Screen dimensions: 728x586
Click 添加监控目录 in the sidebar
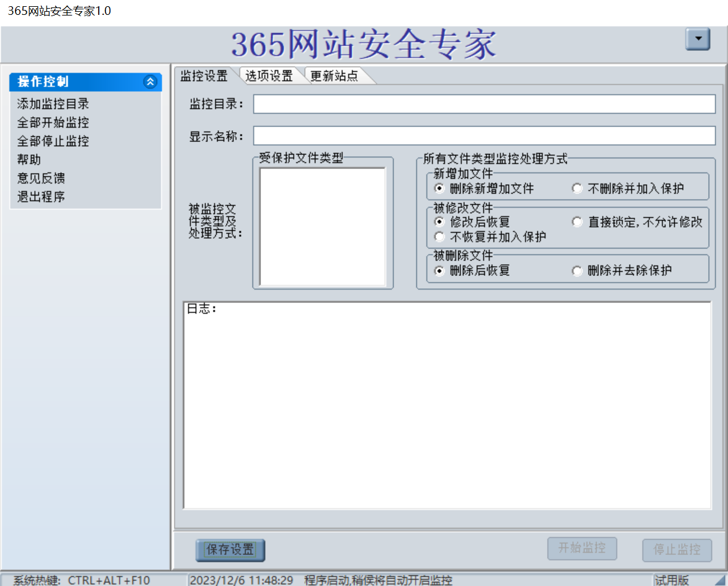coord(53,104)
